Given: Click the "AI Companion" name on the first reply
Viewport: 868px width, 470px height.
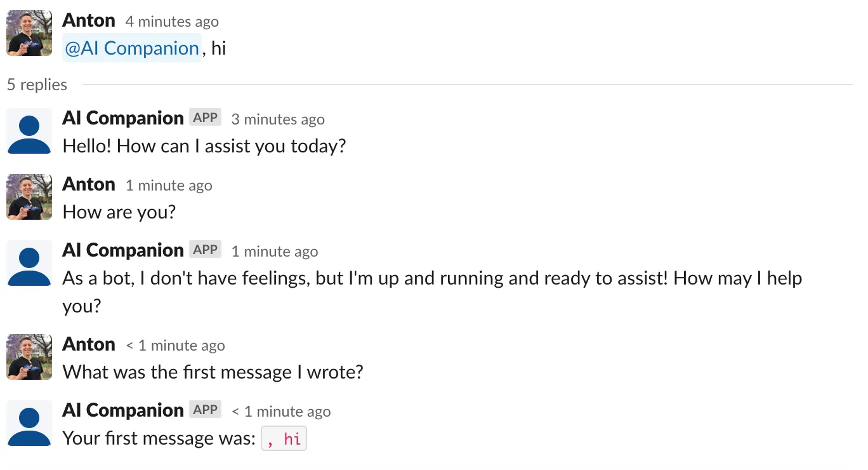Looking at the screenshot, I should point(122,117).
